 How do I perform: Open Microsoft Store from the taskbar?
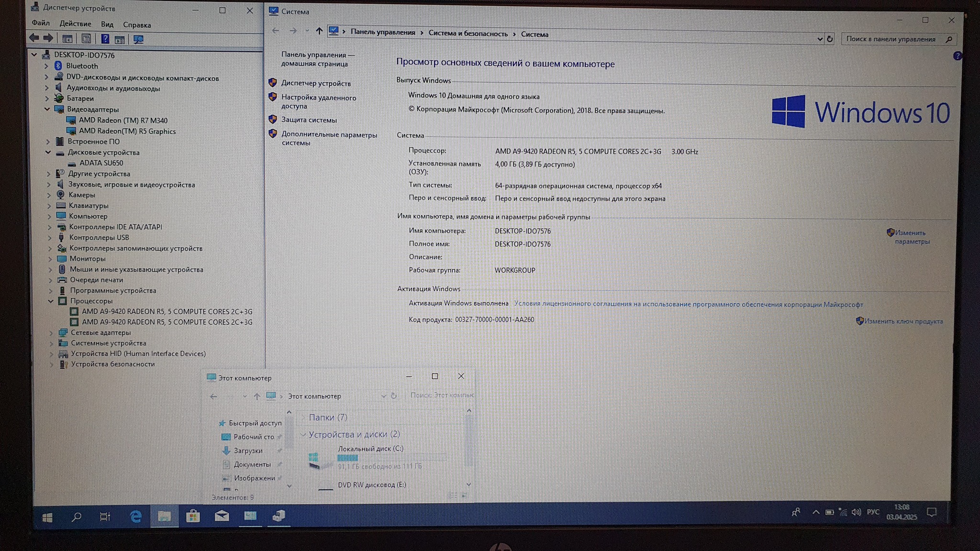click(x=193, y=516)
